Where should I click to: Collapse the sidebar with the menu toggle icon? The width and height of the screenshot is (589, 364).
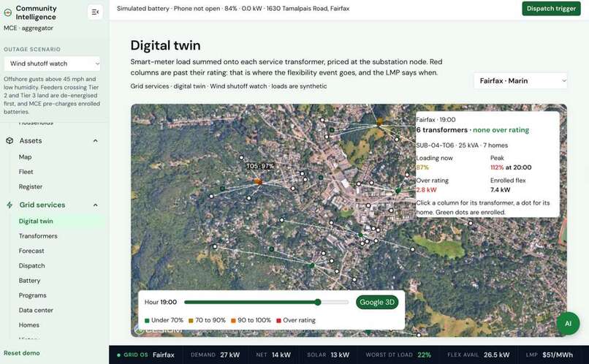(95, 12)
